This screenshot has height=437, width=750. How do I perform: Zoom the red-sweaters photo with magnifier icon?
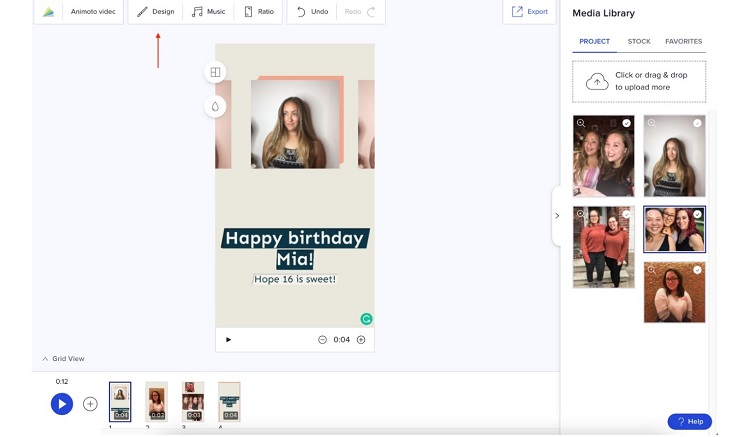(581, 214)
